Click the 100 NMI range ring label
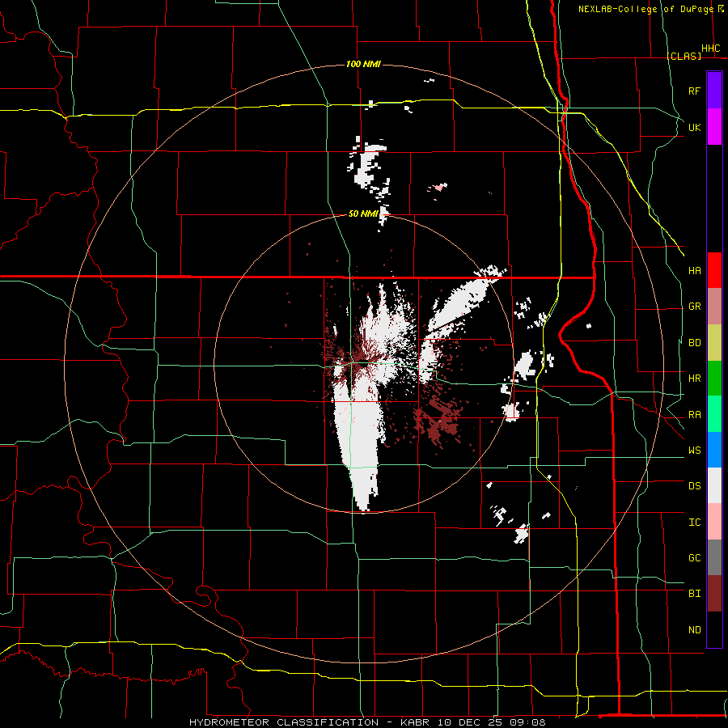This screenshot has width=728, height=728. 363,64
